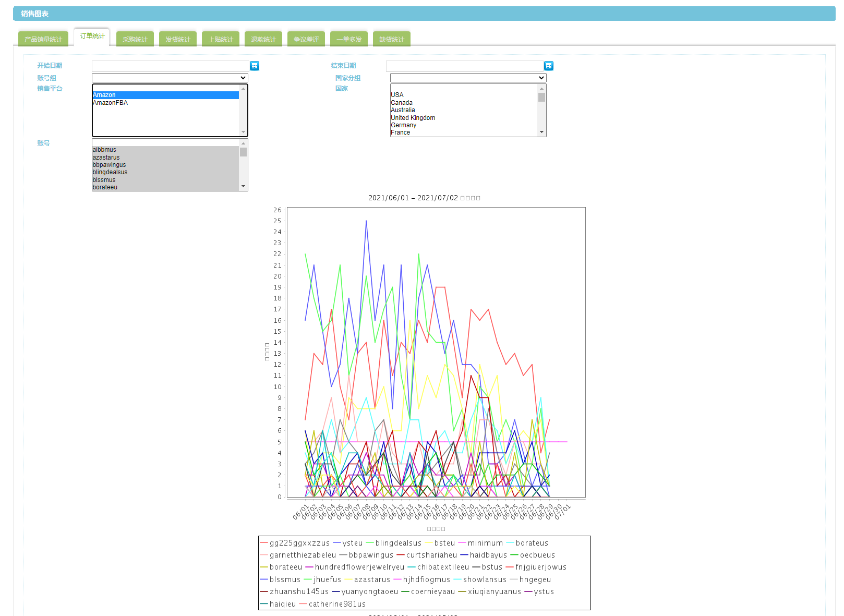844x616 pixels.
Task: Select Canada in the country list
Action: 402,103
